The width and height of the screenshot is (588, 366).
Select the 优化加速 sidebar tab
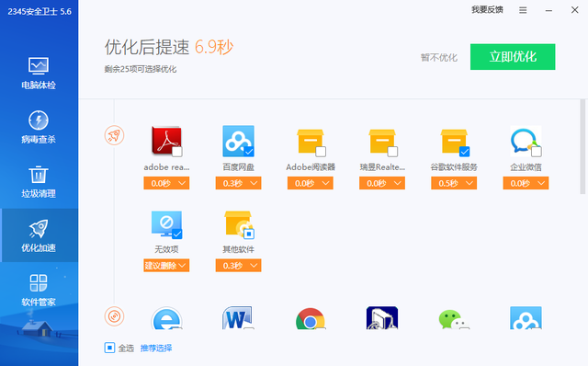pos(39,235)
